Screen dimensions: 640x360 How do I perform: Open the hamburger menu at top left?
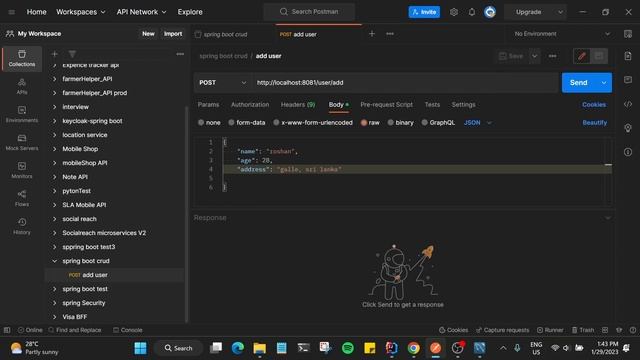(11, 12)
